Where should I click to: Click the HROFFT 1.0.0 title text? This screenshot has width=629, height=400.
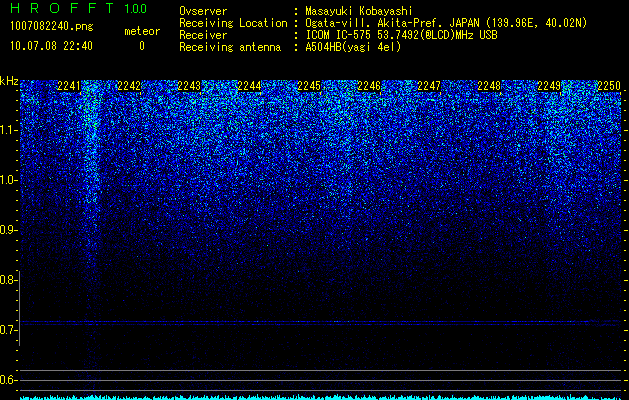79,8
